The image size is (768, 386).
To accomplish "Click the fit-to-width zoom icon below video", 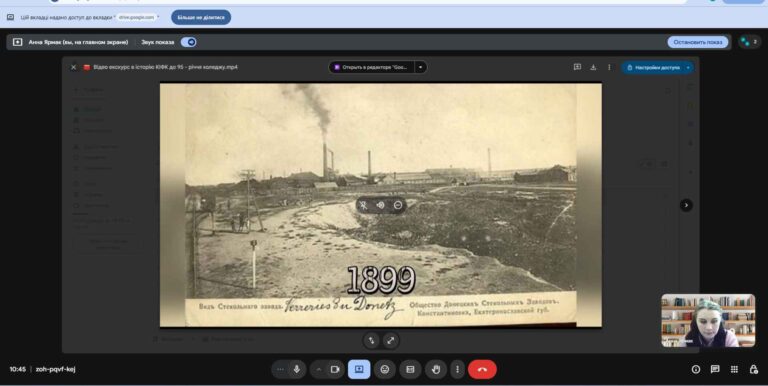I will 372,340.
